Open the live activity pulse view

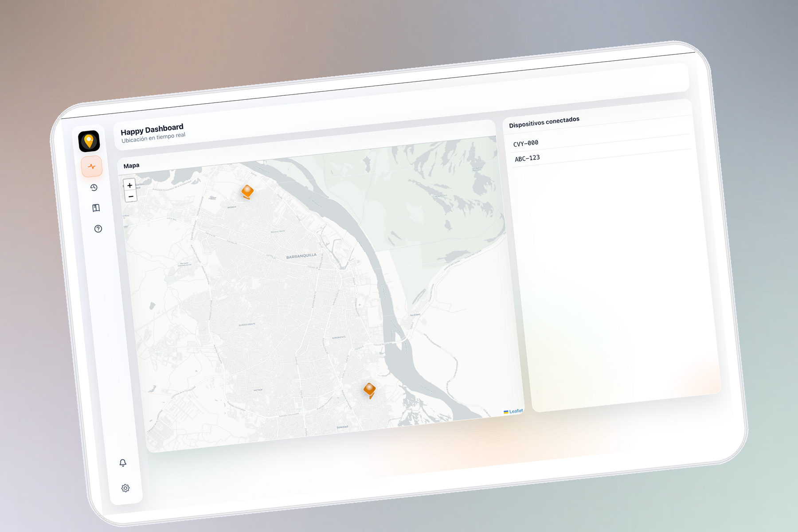92,167
